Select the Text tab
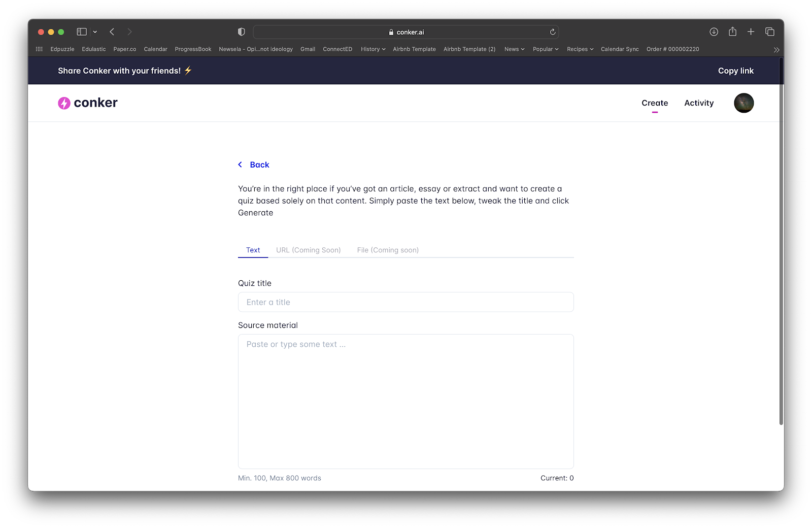This screenshot has width=812, height=528. pos(253,250)
